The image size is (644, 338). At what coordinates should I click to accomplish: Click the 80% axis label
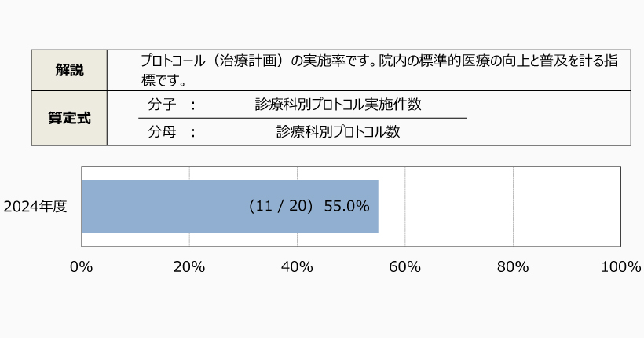click(513, 267)
